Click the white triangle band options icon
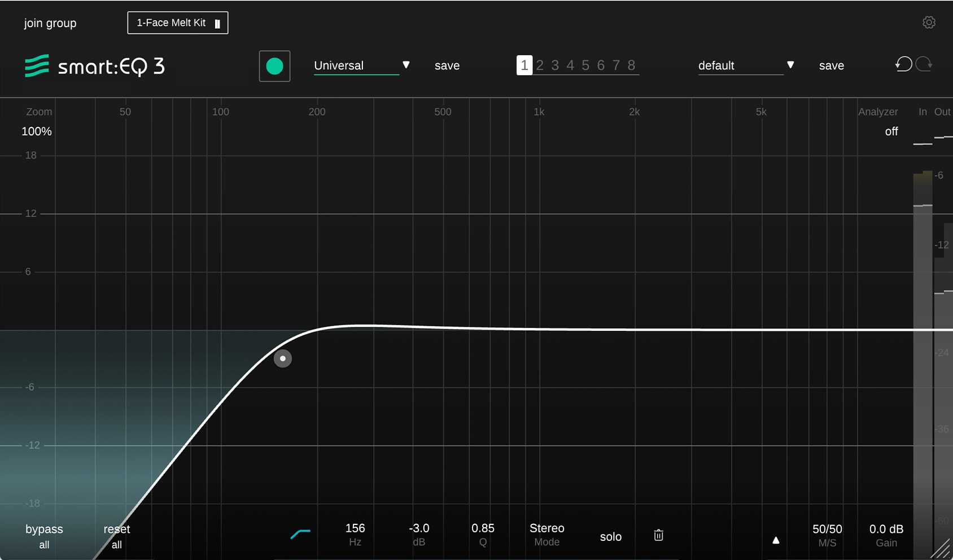 coord(776,539)
